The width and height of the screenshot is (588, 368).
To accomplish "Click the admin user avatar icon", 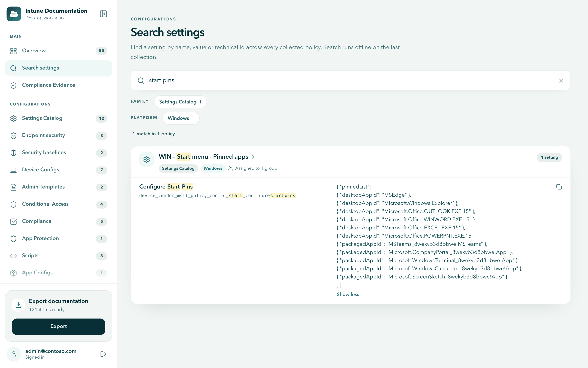I will point(14,354).
